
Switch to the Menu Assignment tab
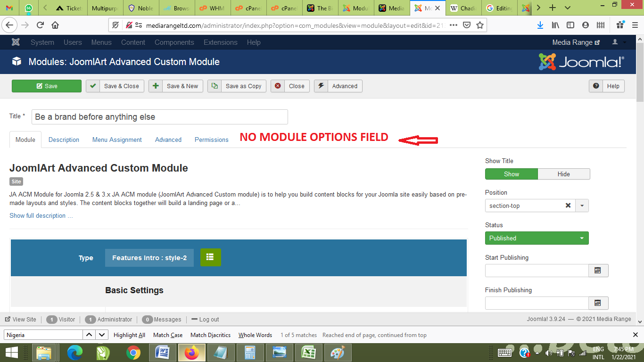[117, 140]
